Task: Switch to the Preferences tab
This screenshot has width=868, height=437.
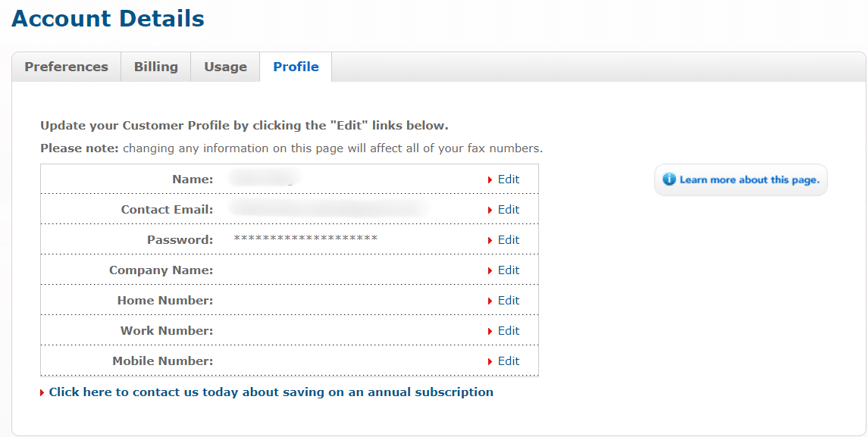Action: [x=66, y=67]
